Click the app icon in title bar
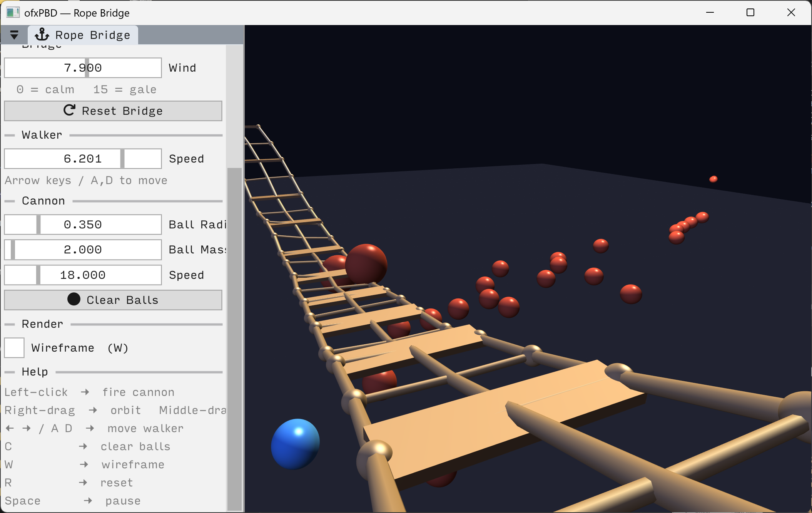 click(x=13, y=13)
